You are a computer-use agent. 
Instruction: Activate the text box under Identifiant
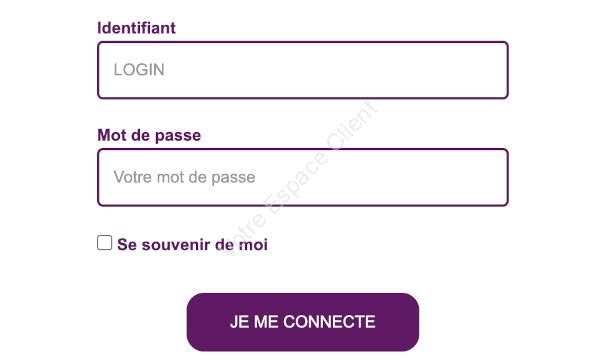[303, 70]
